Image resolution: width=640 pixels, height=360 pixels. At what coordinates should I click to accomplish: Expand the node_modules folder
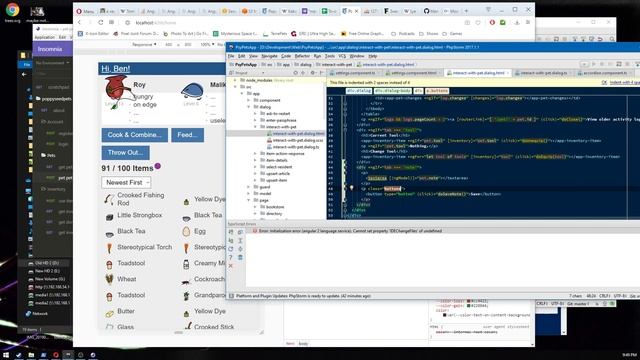[235, 80]
